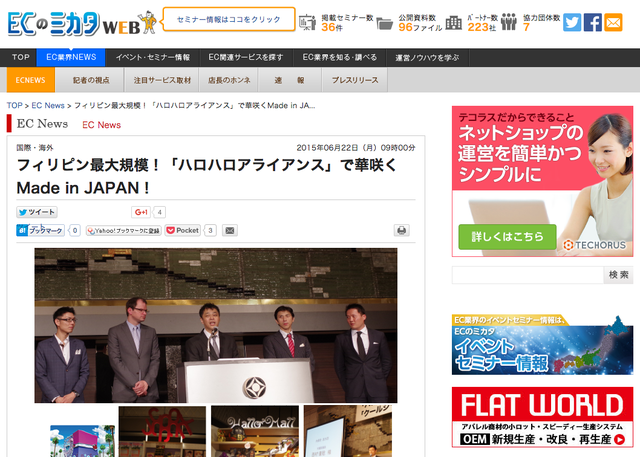Click the 検索 search button
Screen dimensions: 640x457
618,275
